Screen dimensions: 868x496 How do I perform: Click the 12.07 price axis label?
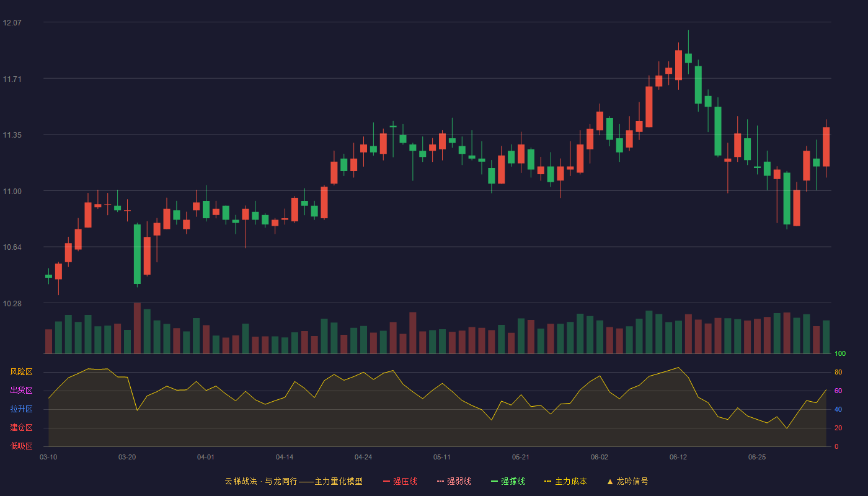tap(12, 23)
